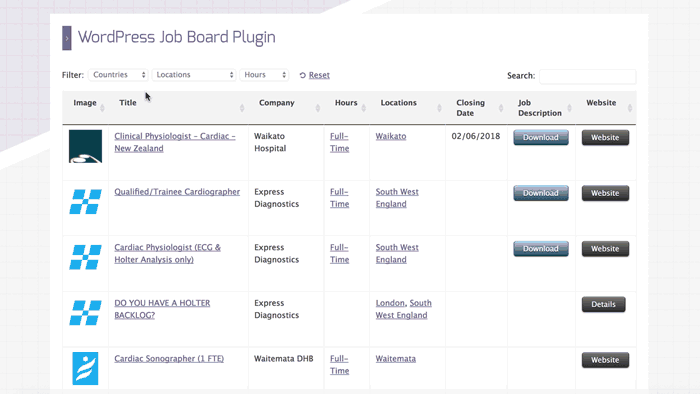Click the Holter Backlog row logo

(85, 313)
